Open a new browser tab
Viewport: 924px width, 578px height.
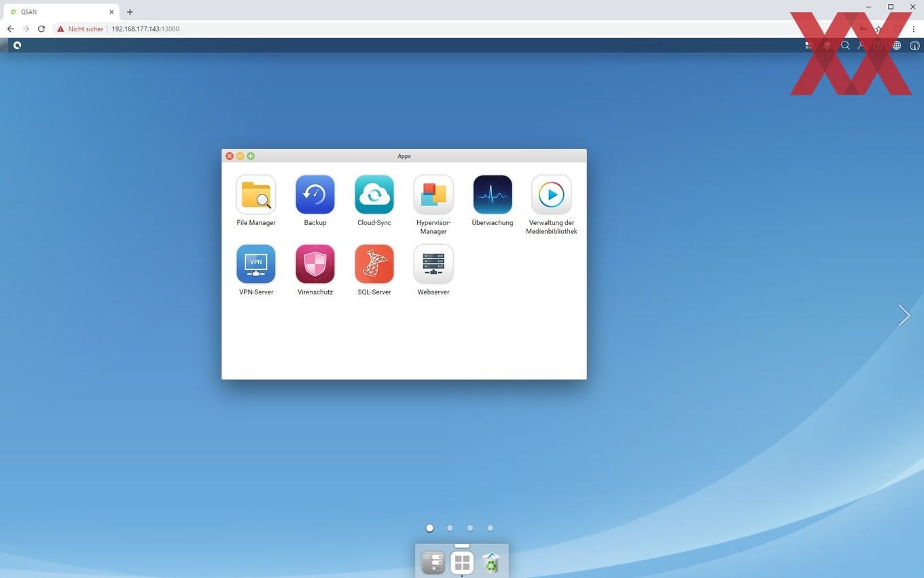pyautogui.click(x=130, y=12)
